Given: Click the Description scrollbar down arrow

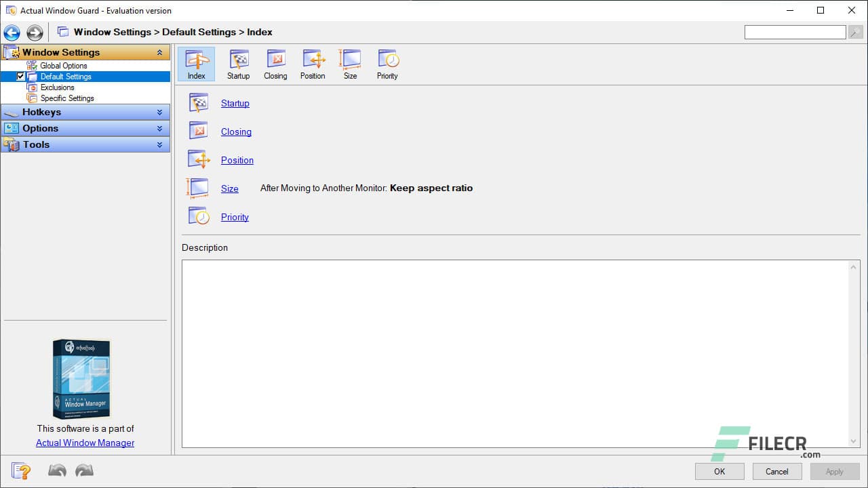Looking at the screenshot, I should [854, 441].
